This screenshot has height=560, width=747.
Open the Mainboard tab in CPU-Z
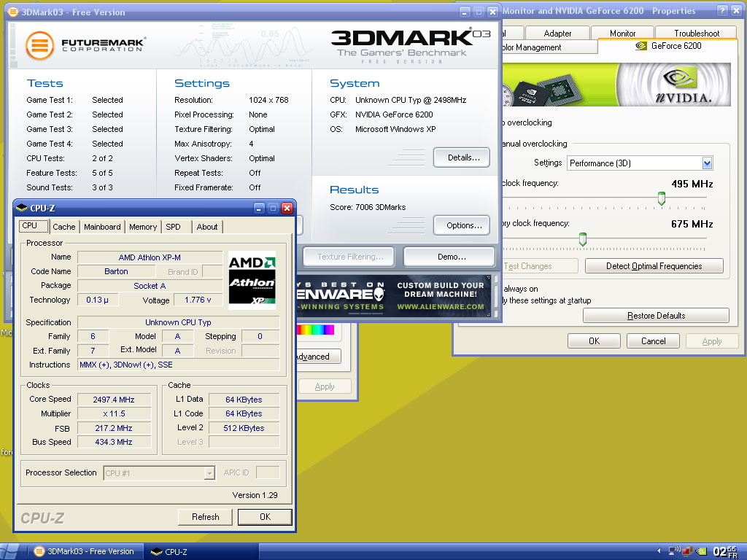pos(102,227)
